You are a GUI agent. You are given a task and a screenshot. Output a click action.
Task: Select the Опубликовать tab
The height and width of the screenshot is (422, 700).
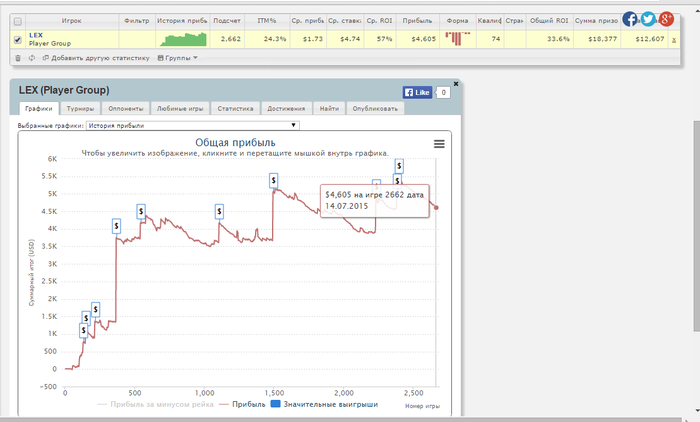coord(375,109)
